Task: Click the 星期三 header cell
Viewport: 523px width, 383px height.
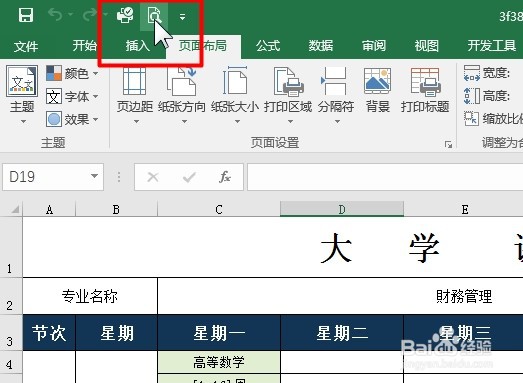Action: coord(463,333)
